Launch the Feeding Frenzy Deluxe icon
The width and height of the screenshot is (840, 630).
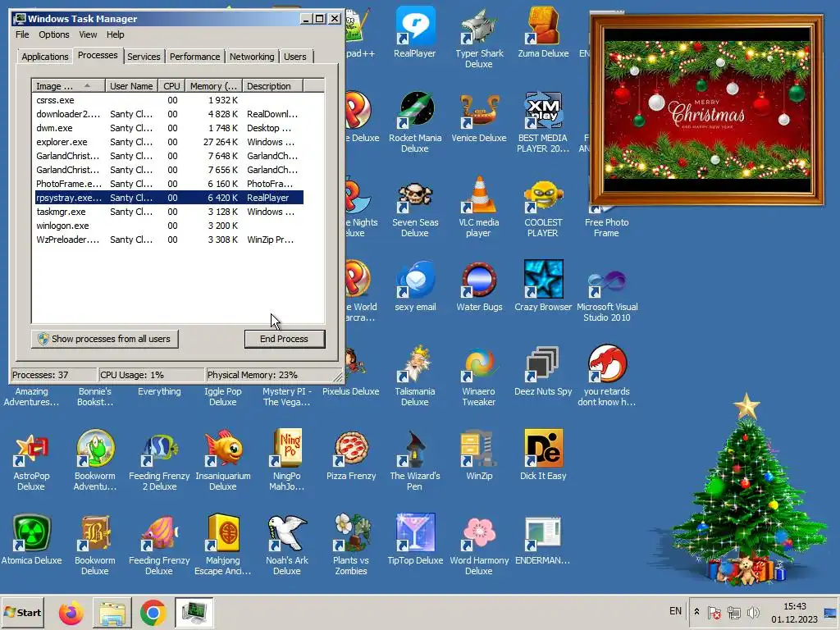(x=159, y=546)
